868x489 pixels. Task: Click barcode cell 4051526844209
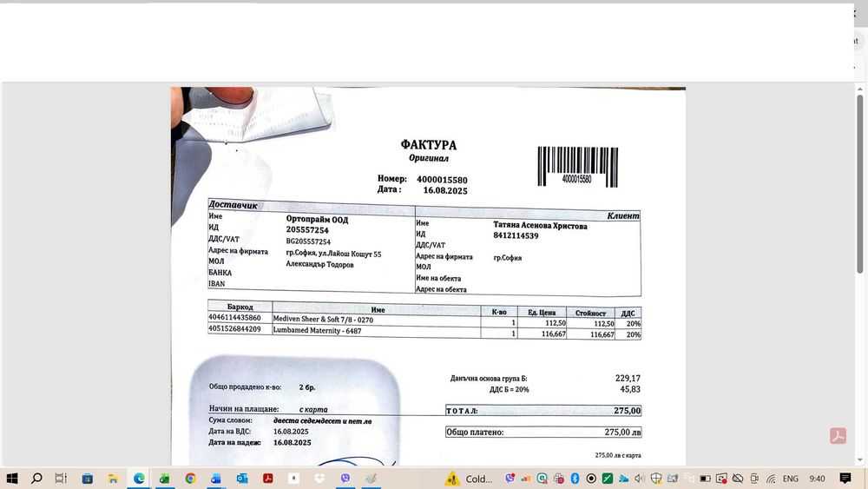point(234,329)
